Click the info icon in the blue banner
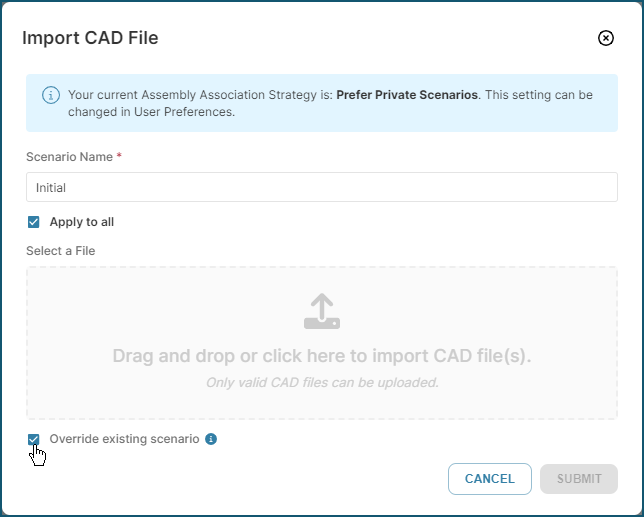This screenshot has width=644, height=517. 51,95
